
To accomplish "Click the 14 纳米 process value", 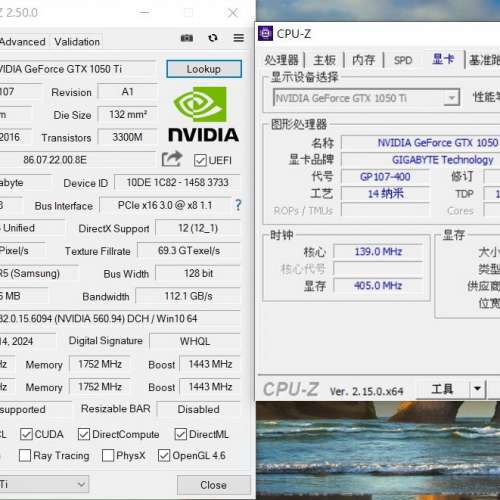I will click(385, 193).
